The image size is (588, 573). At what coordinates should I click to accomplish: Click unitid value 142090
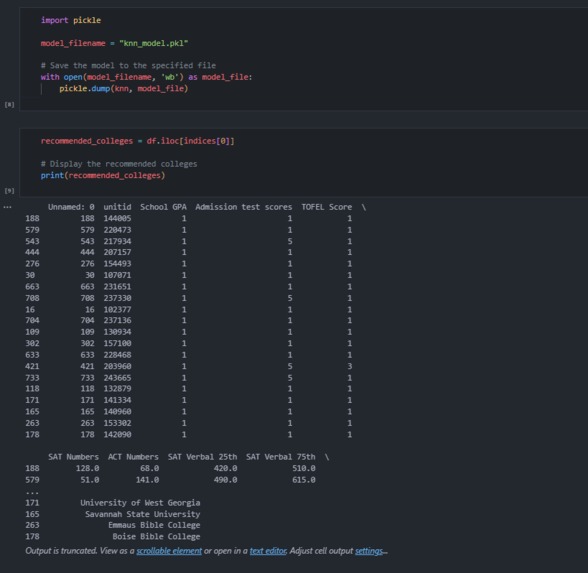117,434
